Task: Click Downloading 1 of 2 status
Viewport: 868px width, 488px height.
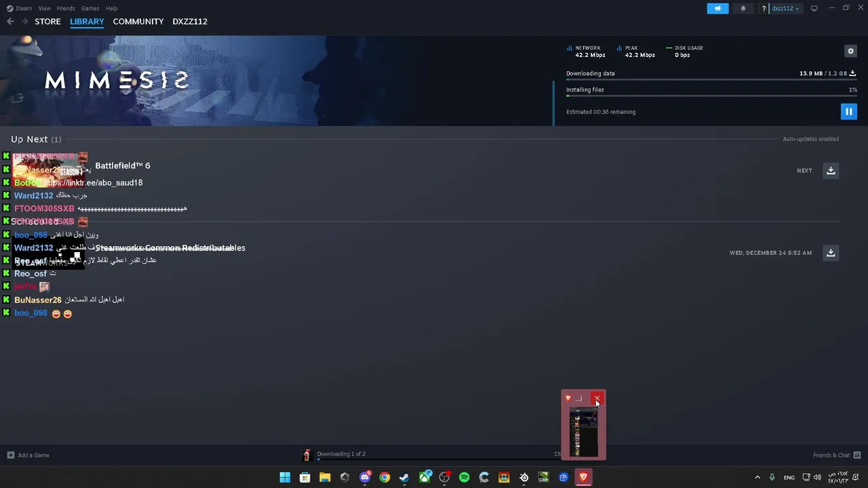Action: (341, 454)
